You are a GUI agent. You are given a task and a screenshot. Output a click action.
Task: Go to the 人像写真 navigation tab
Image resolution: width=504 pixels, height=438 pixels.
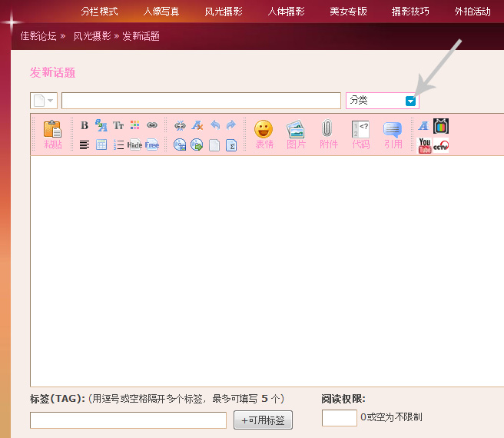tap(161, 12)
